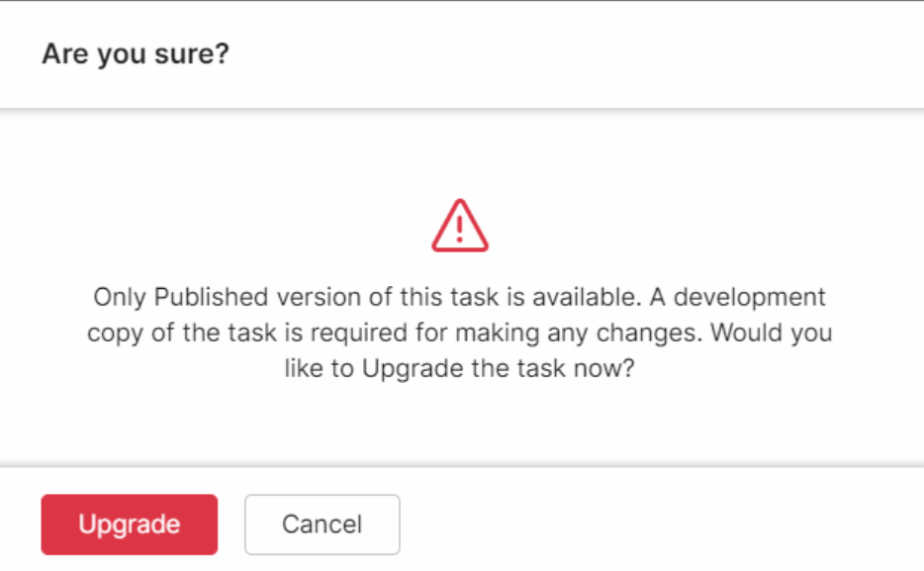924x571 pixels.
Task: Click the exclamation mark inside the warning triangle
Action: (x=460, y=230)
